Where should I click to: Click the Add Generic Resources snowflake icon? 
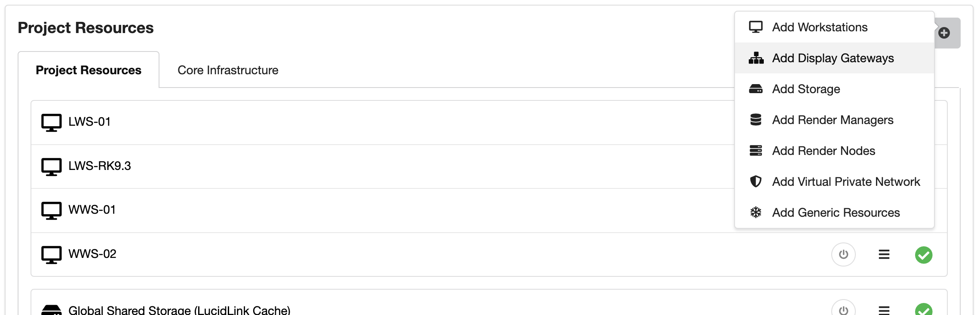pyautogui.click(x=756, y=212)
